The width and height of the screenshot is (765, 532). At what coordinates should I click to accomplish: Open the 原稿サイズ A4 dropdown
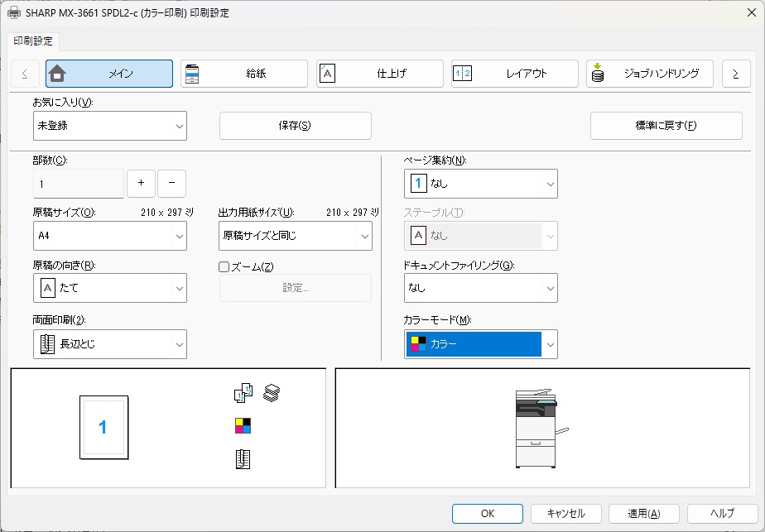[x=110, y=236]
